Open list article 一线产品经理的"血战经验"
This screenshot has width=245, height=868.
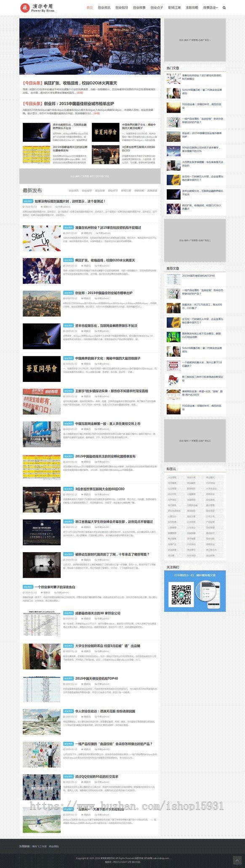pyautogui.click(x=114, y=744)
